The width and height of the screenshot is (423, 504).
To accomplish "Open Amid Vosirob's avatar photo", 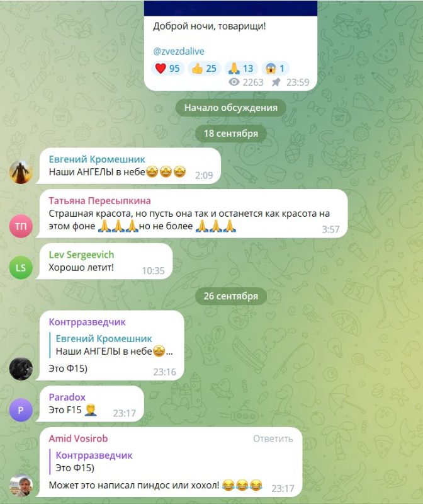I will [21, 485].
